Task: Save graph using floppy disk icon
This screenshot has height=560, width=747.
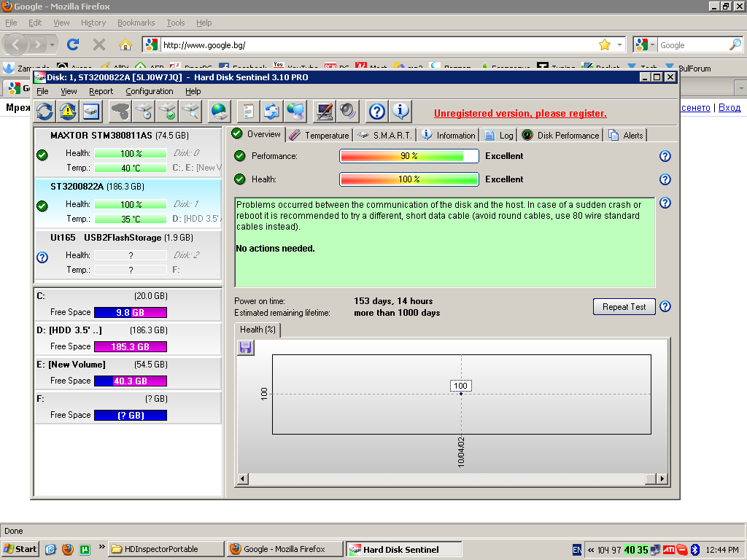Action: pos(246,348)
